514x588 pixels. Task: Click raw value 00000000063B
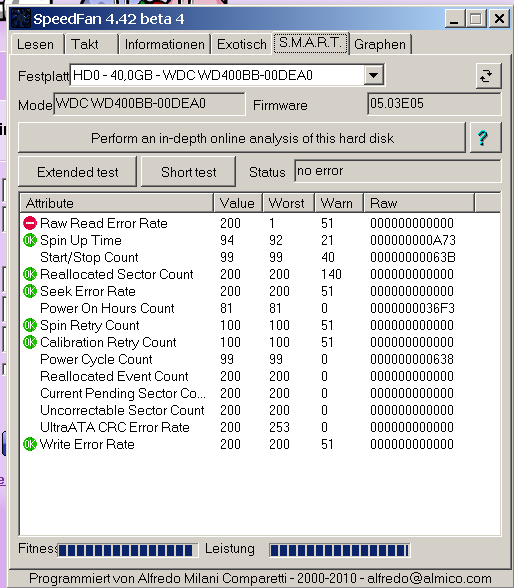point(412,257)
